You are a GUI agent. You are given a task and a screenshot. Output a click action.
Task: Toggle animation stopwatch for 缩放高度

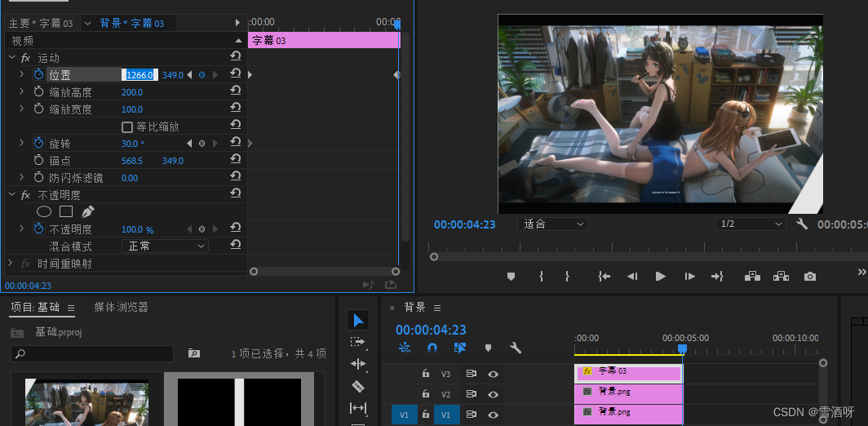coord(39,92)
